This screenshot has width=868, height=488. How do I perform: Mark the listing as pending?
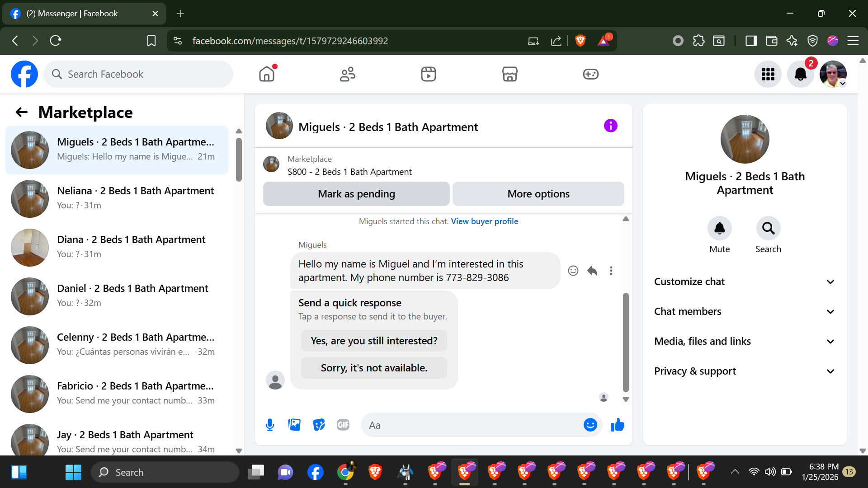point(356,194)
